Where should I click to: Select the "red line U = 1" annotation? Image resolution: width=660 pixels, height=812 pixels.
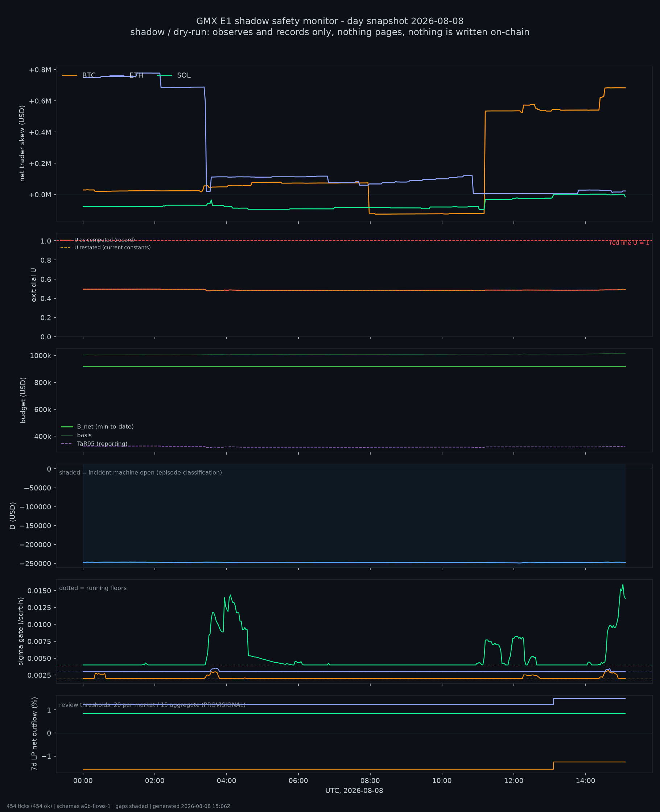click(629, 243)
